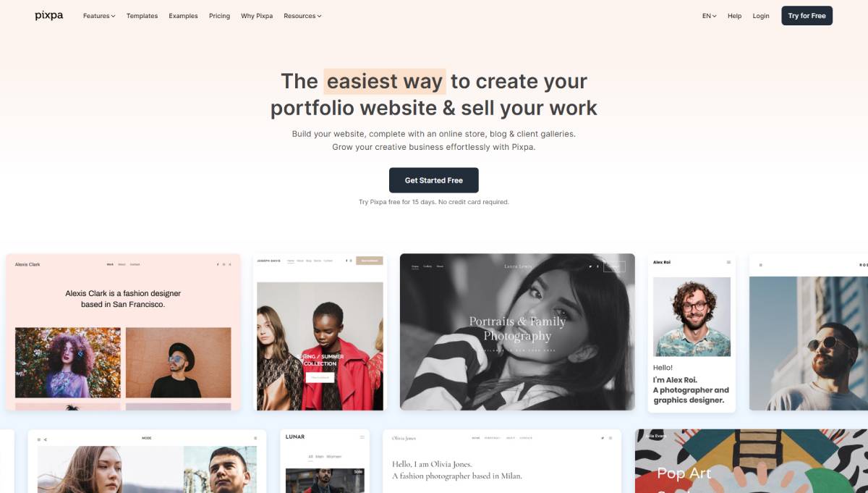Open the Pricing menu item
Screen dimensions: 868x493
tap(219, 16)
